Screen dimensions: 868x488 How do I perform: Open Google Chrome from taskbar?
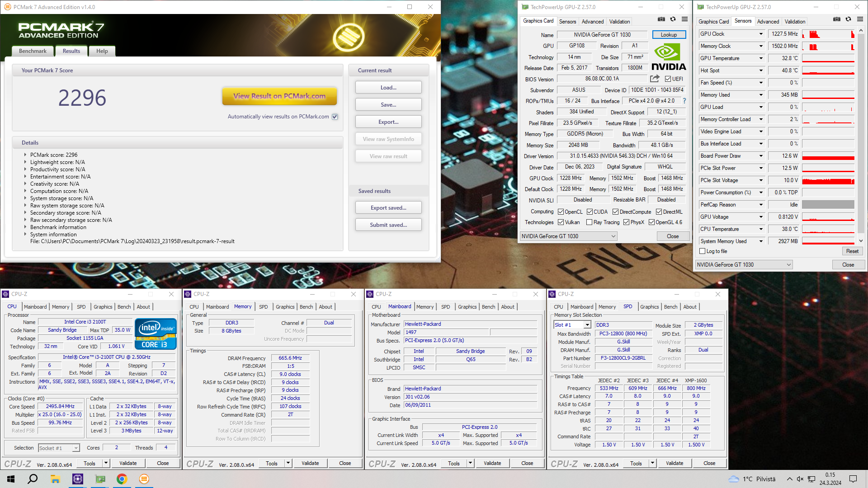pyautogui.click(x=122, y=479)
